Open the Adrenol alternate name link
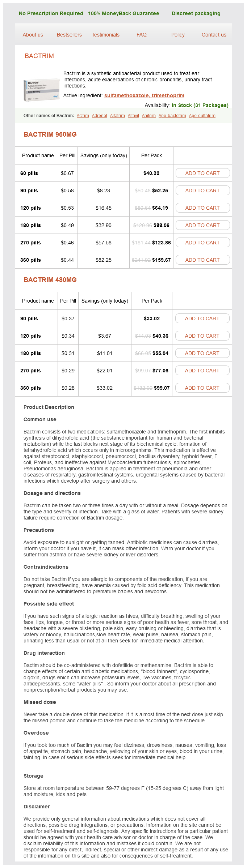Screen dimensions: 247x868 click(100, 116)
